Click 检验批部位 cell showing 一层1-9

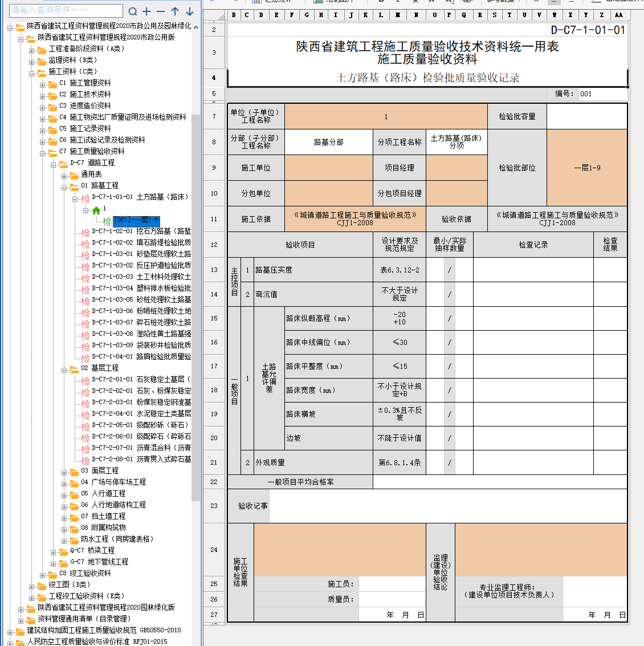587,168
